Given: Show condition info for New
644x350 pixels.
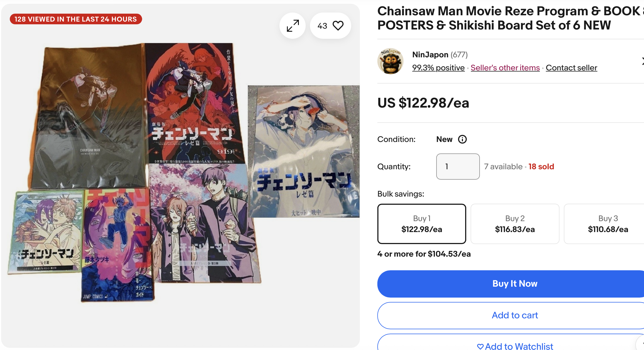Looking at the screenshot, I should pos(462,139).
